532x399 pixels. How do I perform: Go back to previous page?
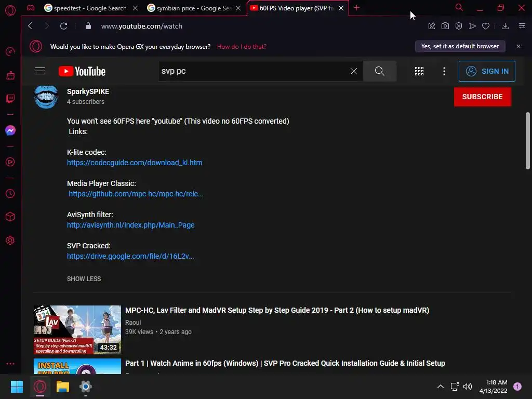[30, 26]
